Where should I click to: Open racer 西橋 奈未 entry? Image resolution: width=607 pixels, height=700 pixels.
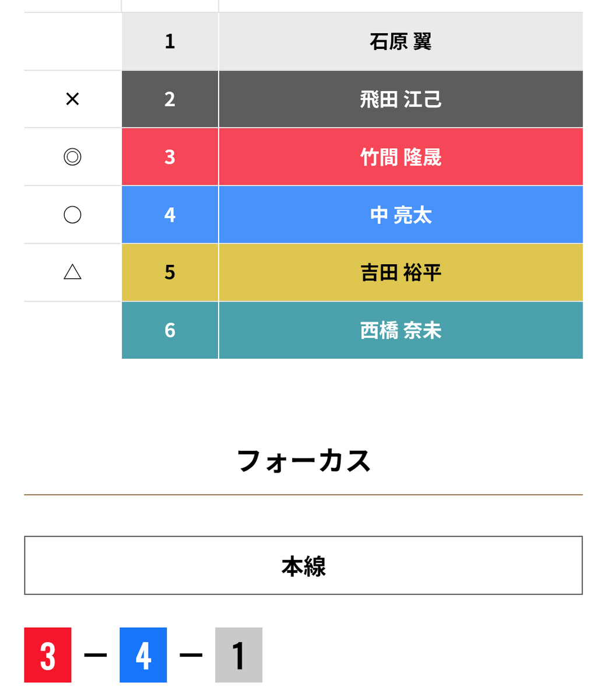[401, 330]
